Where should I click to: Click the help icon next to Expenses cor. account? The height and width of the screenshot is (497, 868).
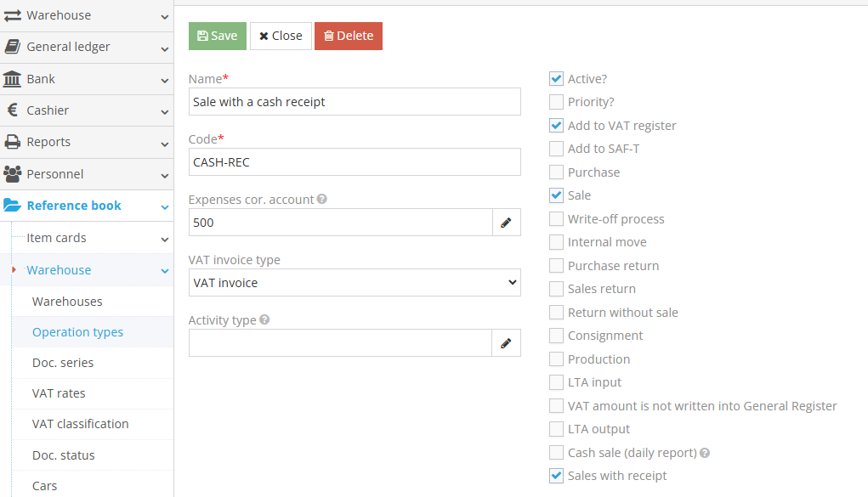(322, 200)
